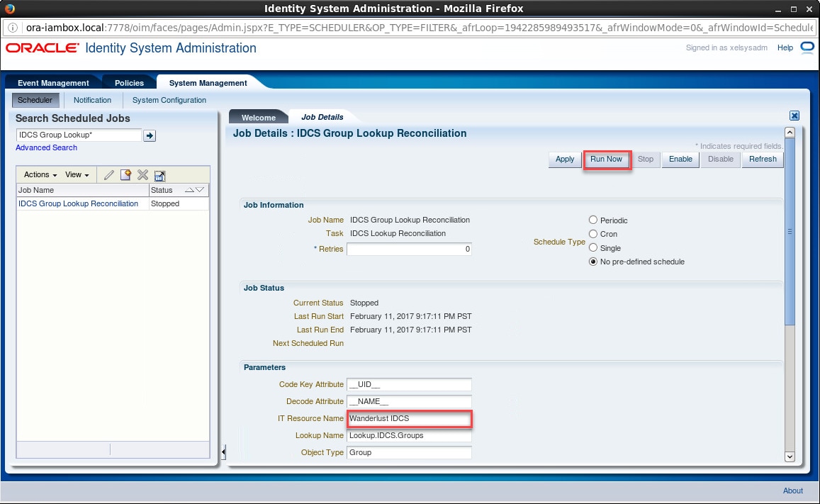The image size is (820, 504).
Task: Open the View dropdown menu
Action: 75,174
